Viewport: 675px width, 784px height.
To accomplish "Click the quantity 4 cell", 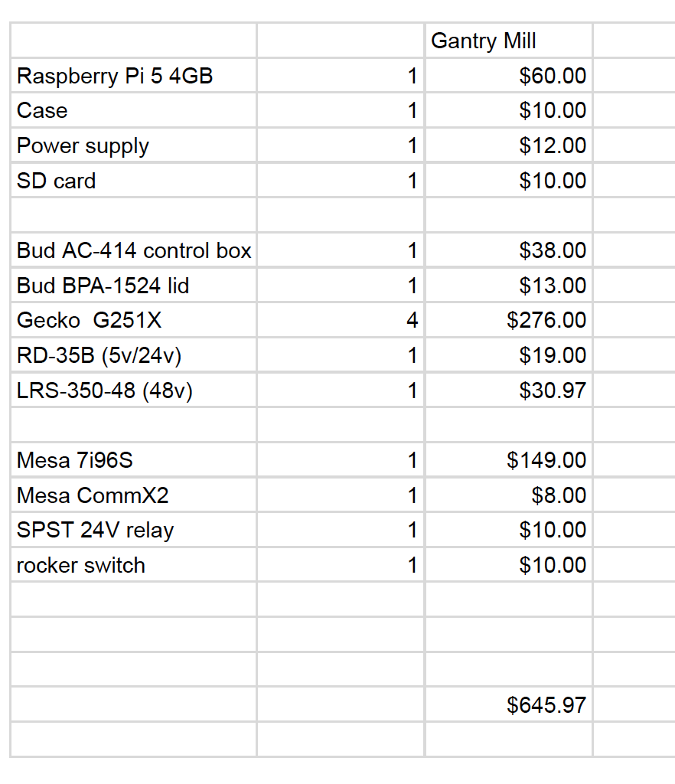I will pos(341,320).
